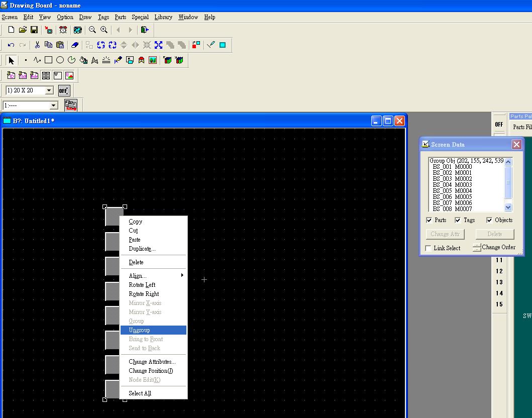Click the zoom in magnifier icon
Image resolution: width=532 pixels, height=418 pixels.
104,30
